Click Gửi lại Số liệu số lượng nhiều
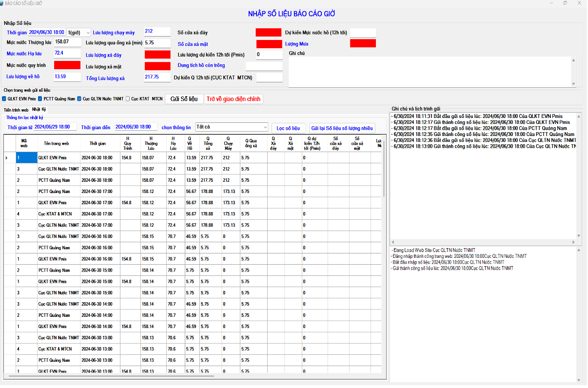This screenshot has width=588, height=388. pos(342,128)
